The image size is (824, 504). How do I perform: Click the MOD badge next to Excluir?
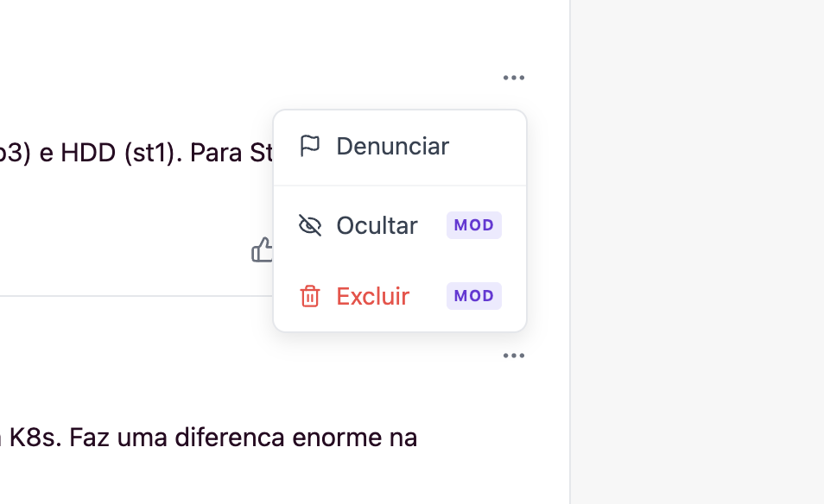tap(473, 296)
